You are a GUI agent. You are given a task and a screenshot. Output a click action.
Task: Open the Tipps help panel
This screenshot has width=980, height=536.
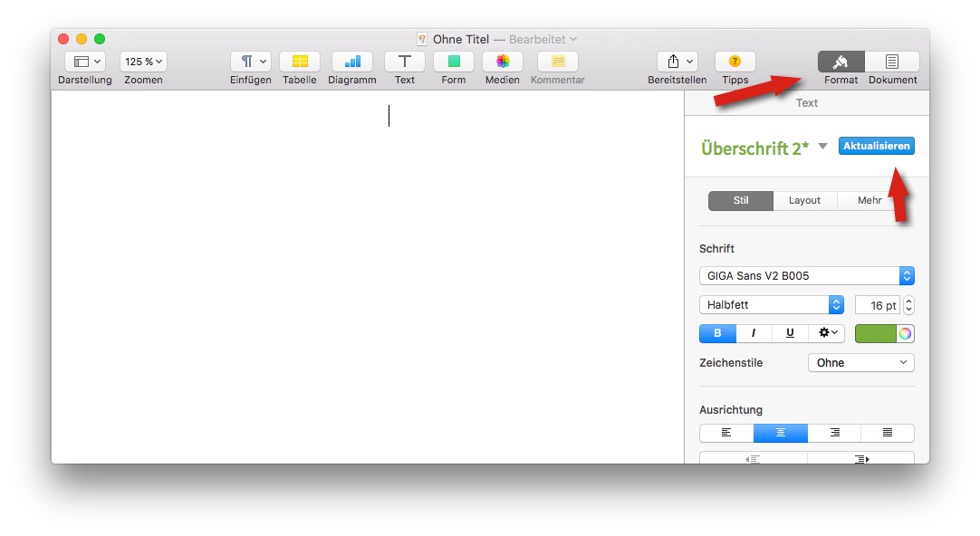[734, 62]
